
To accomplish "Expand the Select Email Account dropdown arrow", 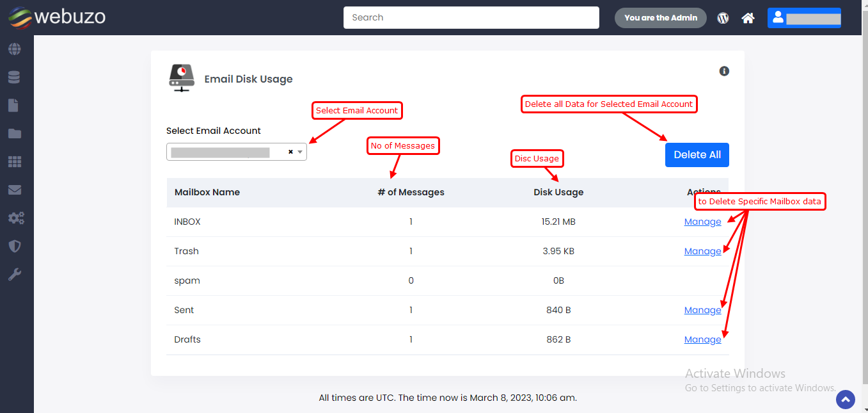I will tap(300, 152).
